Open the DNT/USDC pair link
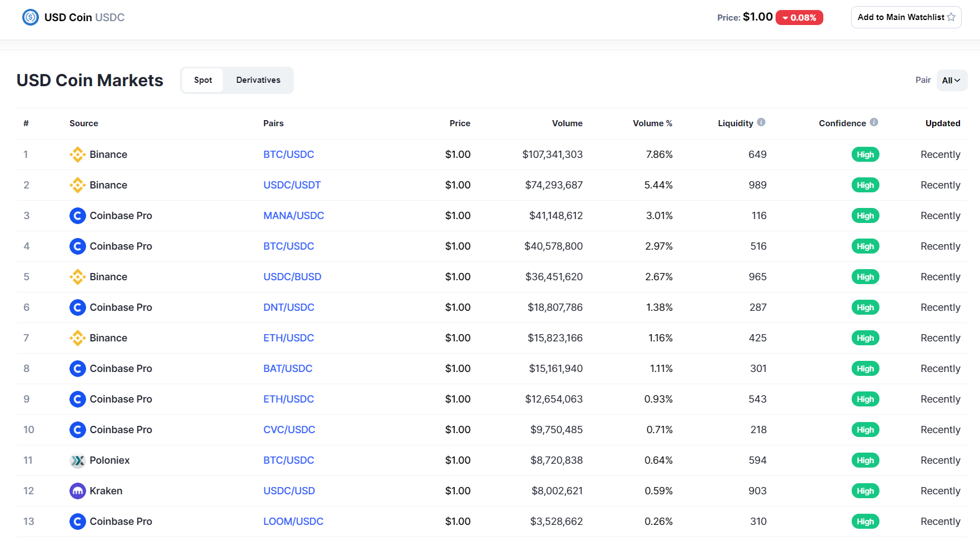Viewport: 980px width, 541px height. coord(289,307)
